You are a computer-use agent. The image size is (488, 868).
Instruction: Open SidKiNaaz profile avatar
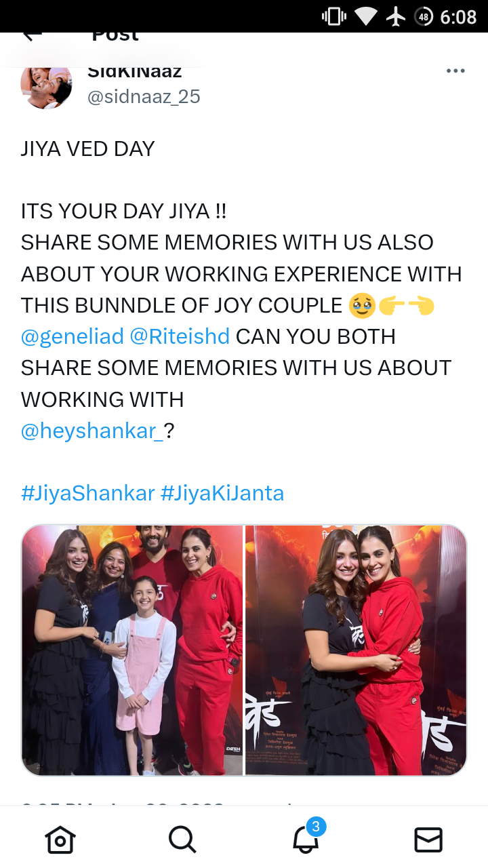pos(46,87)
